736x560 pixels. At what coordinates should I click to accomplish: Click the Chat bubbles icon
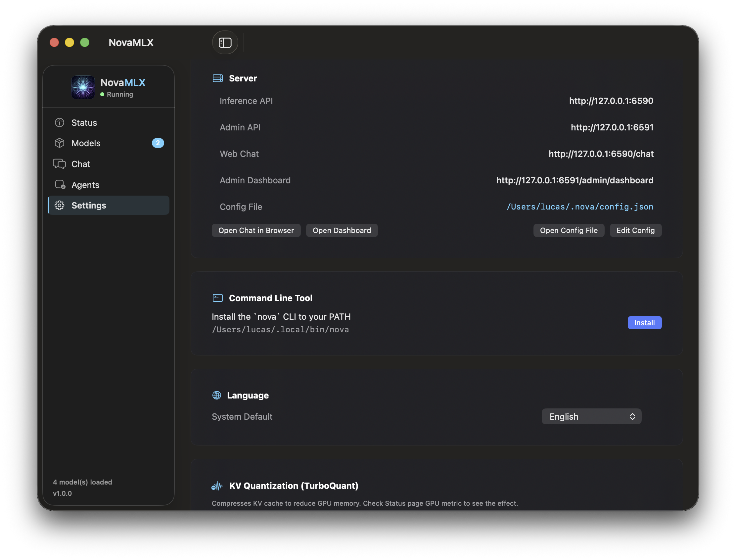pyautogui.click(x=60, y=164)
